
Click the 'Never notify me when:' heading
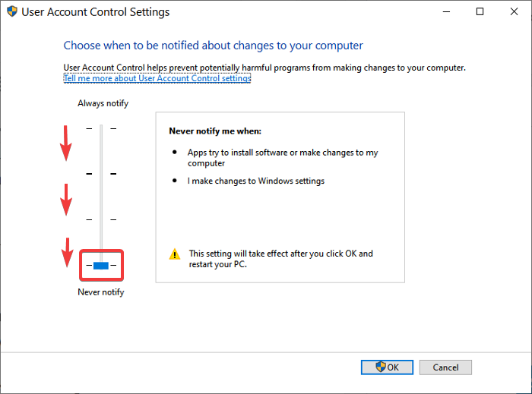coord(214,131)
